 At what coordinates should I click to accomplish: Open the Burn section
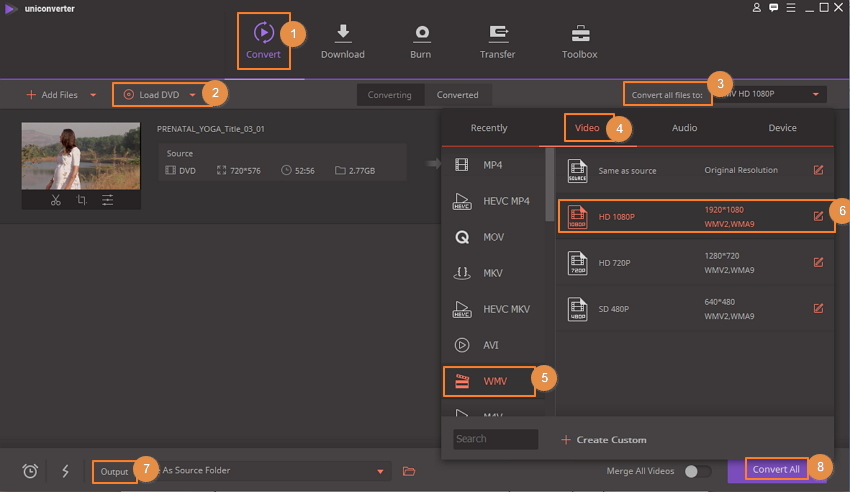[421, 41]
